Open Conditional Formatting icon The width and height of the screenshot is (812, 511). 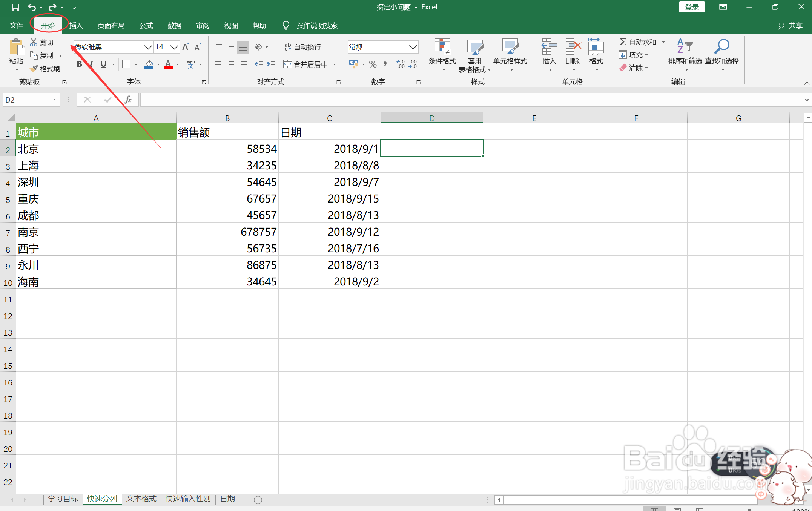(442, 47)
